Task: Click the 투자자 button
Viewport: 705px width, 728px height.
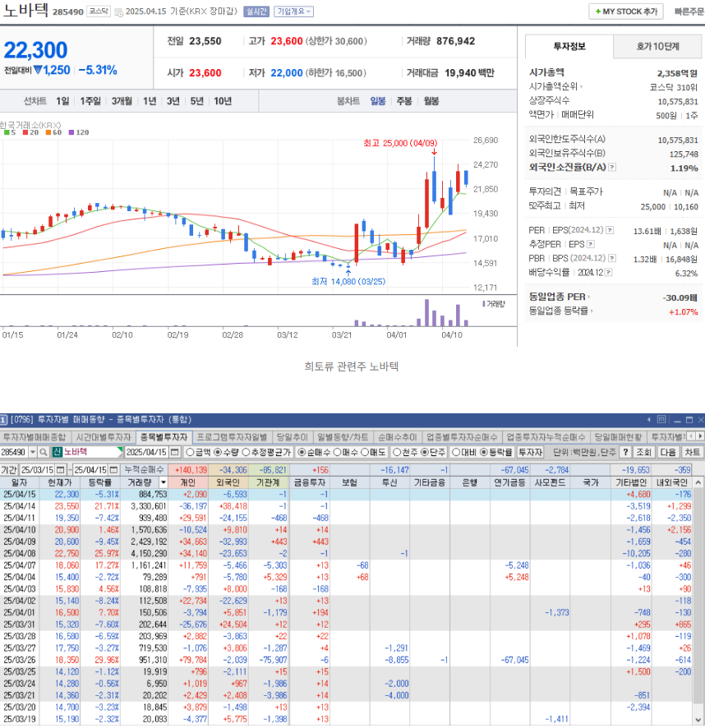Action: click(530, 452)
